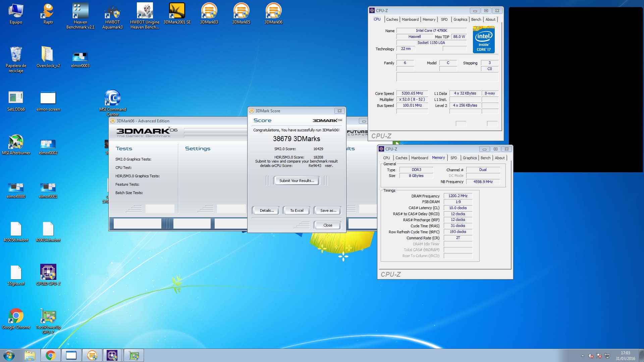Select the 405056.hwbot file
This screenshot has height=362, width=644.
[16, 232]
